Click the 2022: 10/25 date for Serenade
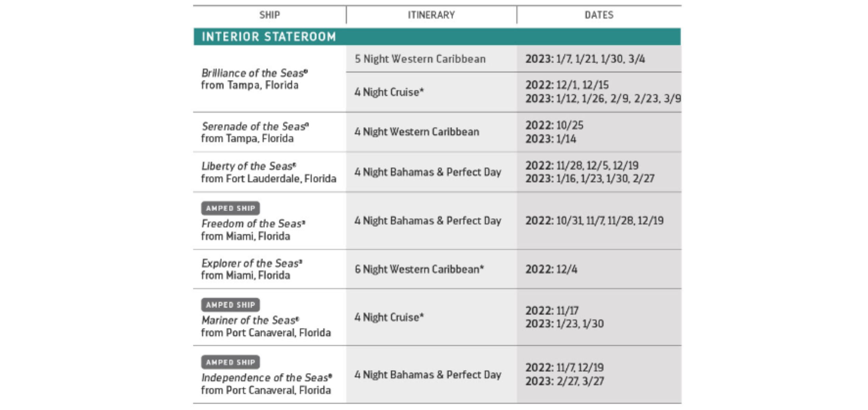868x410 pixels. (x=554, y=125)
